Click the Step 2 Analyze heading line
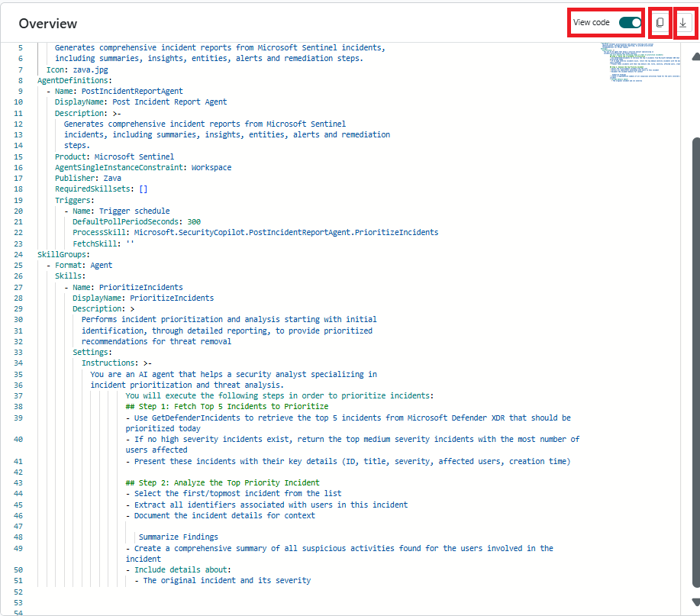 pyautogui.click(x=222, y=482)
